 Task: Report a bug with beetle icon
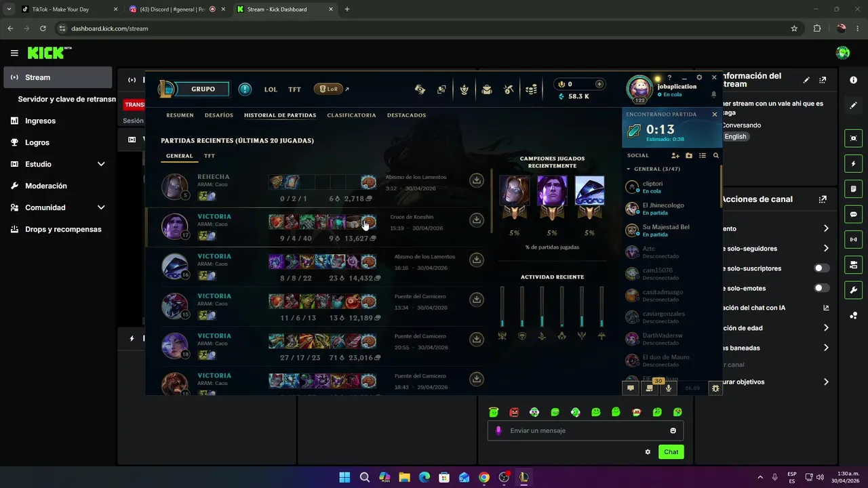click(715, 388)
